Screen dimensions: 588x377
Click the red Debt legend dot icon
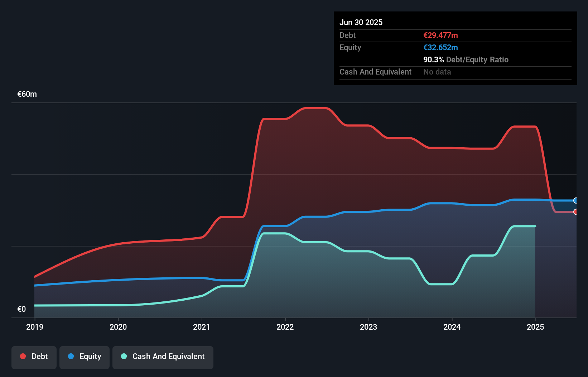pyautogui.click(x=23, y=356)
